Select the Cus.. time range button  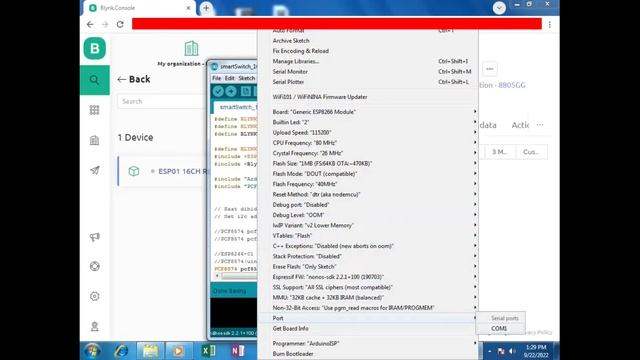531,152
